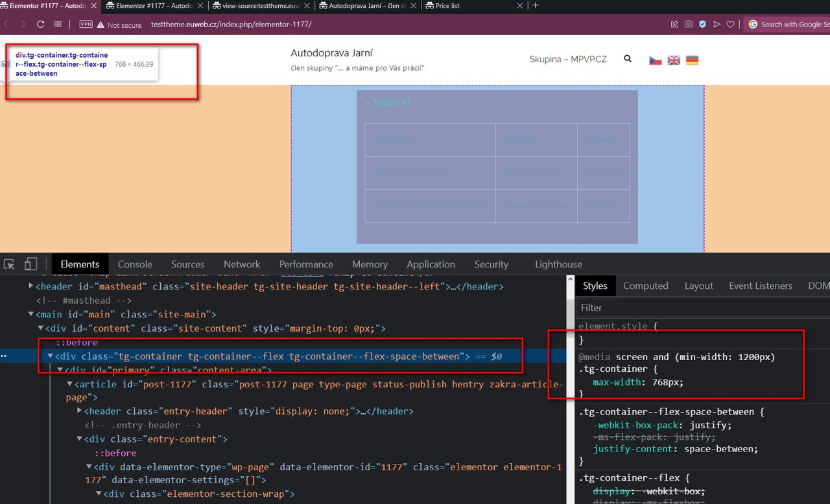Viewport: 830px width, 504px height.
Task: Select the Elements tab in DevTools
Action: pos(80,264)
